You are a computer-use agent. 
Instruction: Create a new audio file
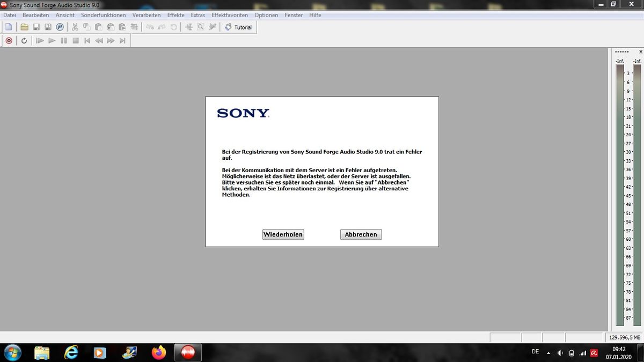(x=9, y=26)
